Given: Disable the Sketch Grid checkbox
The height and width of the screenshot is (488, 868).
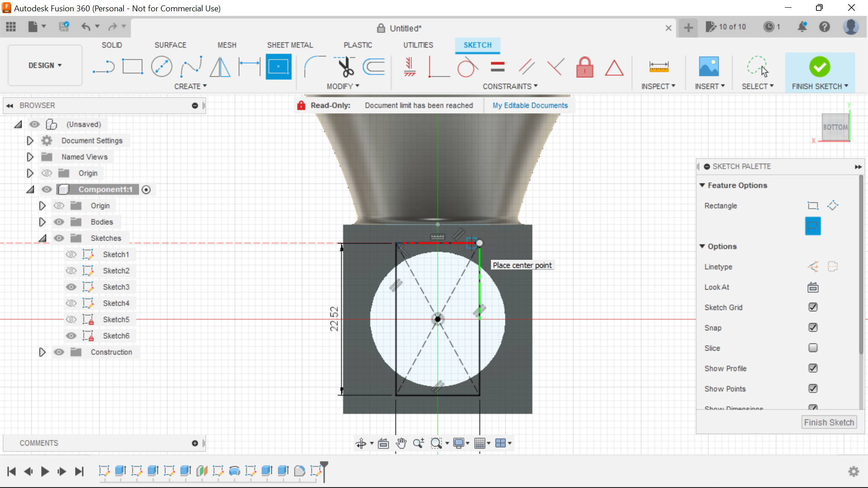Looking at the screenshot, I should tap(813, 307).
